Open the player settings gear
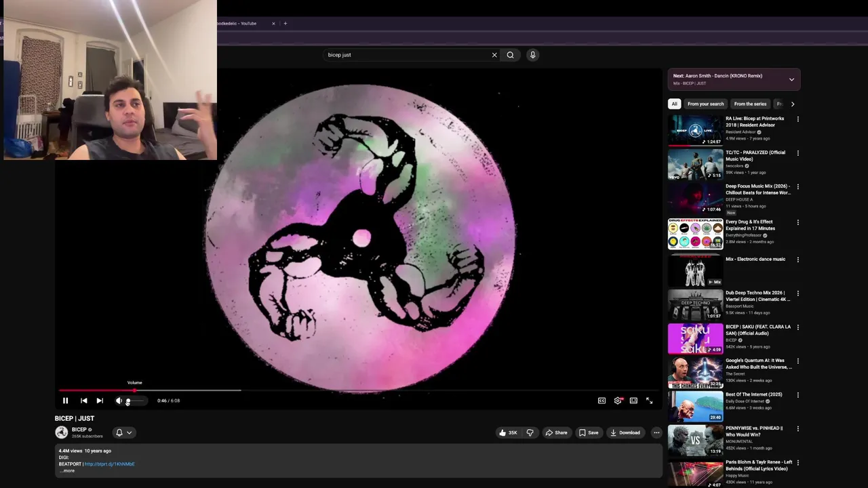Screen dimensions: 868x488 click(618, 401)
